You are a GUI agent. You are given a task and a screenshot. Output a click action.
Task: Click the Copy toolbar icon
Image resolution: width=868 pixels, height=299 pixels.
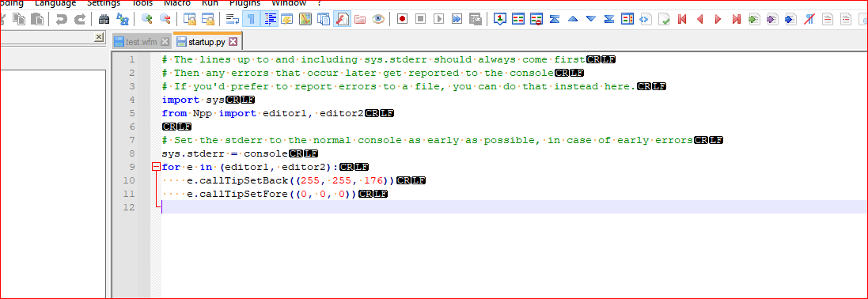19,19
